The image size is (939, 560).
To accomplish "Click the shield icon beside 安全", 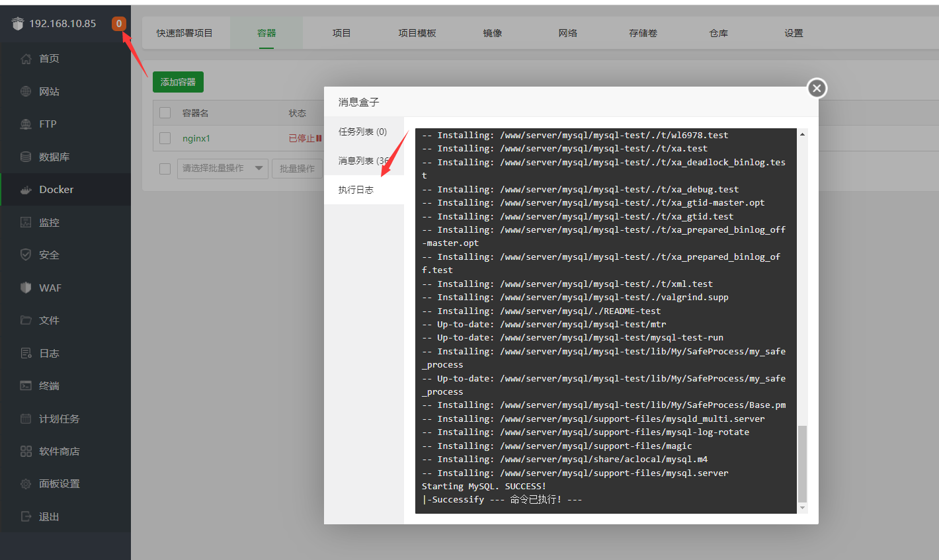I will pyautogui.click(x=26, y=255).
